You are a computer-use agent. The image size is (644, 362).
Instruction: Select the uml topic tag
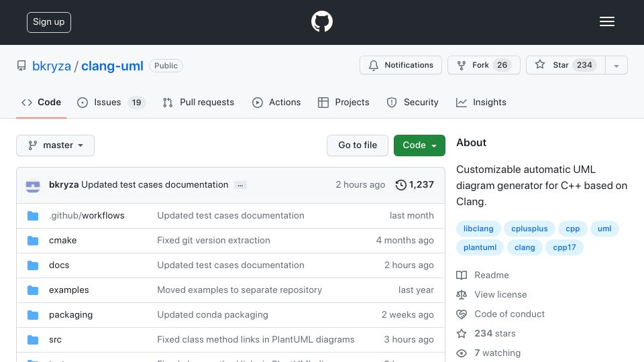[604, 229]
